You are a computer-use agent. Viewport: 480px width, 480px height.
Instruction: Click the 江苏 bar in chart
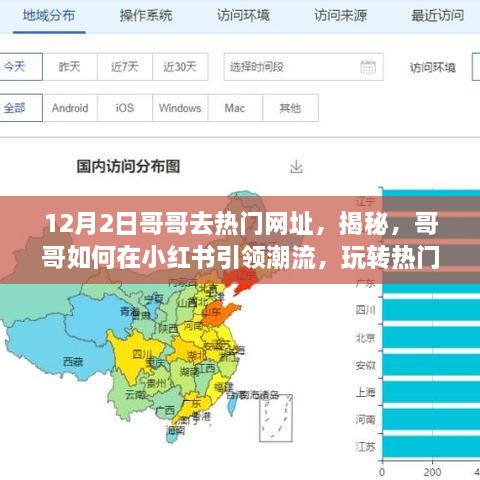(431, 447)
